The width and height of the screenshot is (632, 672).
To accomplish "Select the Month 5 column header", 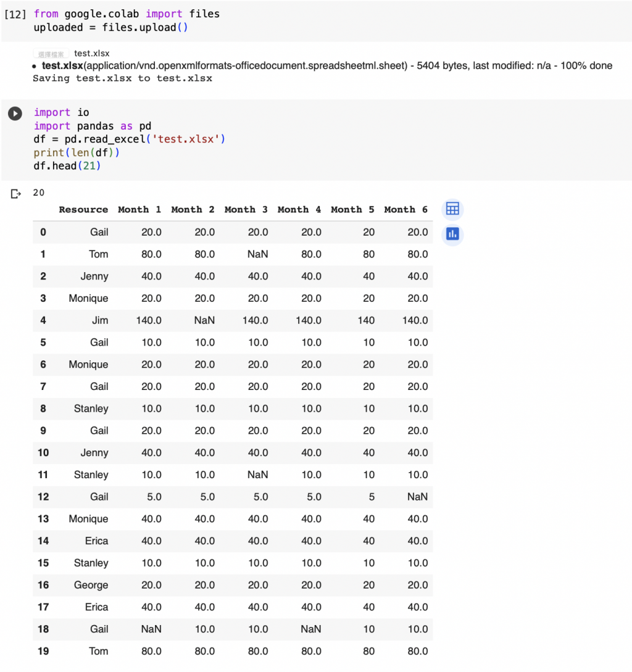I will pos(352,210).
